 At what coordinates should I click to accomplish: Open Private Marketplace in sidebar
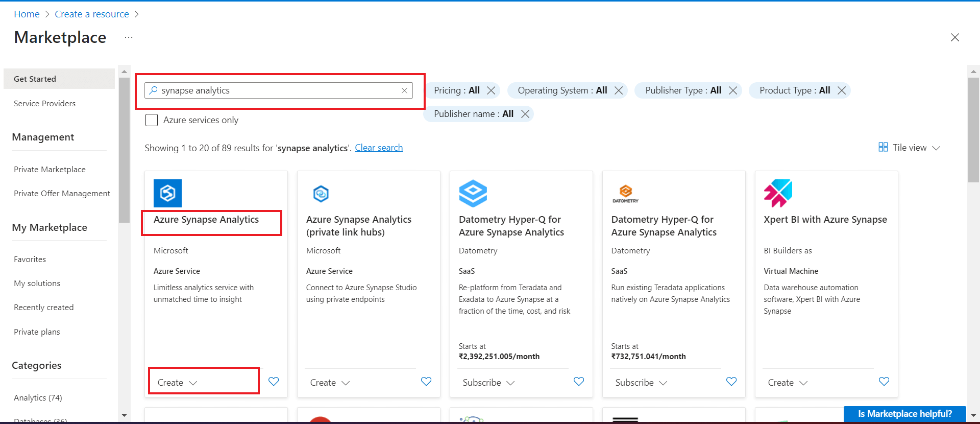pyautogui.click(x=50, y=170)
